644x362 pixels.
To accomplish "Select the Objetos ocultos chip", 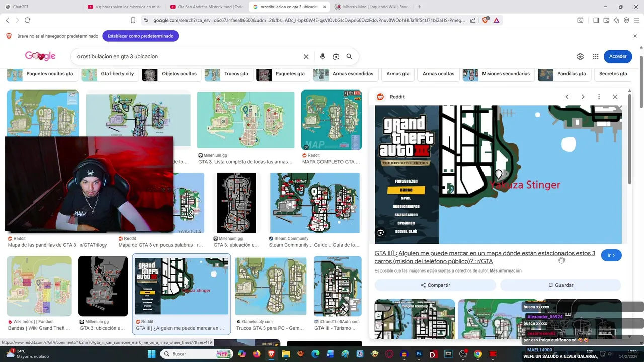I will pyautogui.click(x=171, y=74).
